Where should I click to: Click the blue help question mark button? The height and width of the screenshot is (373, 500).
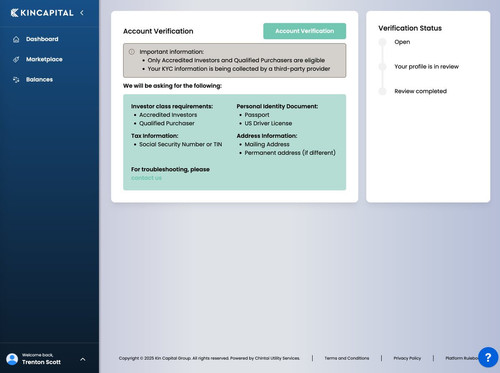pyautogui.click(x=488, y=357)
